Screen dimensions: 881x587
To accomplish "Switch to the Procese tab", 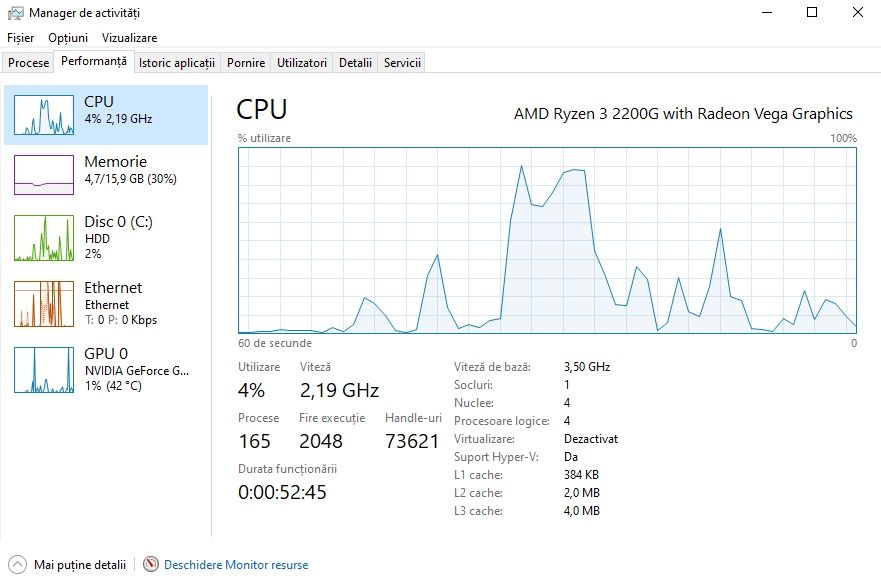I will [x=29, y=63].
